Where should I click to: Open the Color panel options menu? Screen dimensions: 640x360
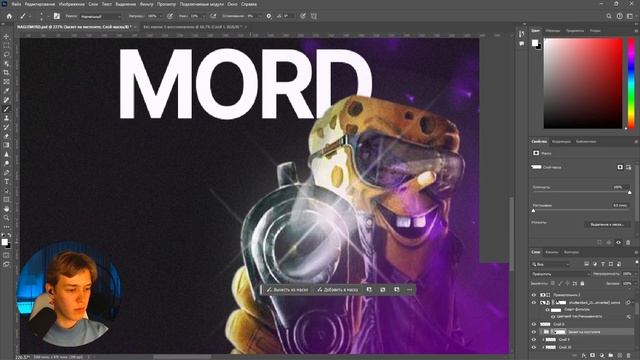[636, 31]
